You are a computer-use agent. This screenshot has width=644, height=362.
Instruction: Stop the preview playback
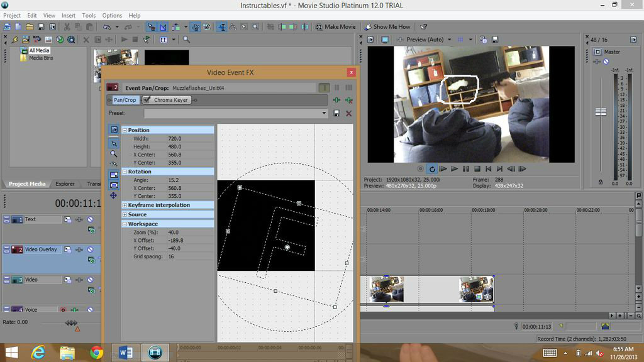pos(477,168)
